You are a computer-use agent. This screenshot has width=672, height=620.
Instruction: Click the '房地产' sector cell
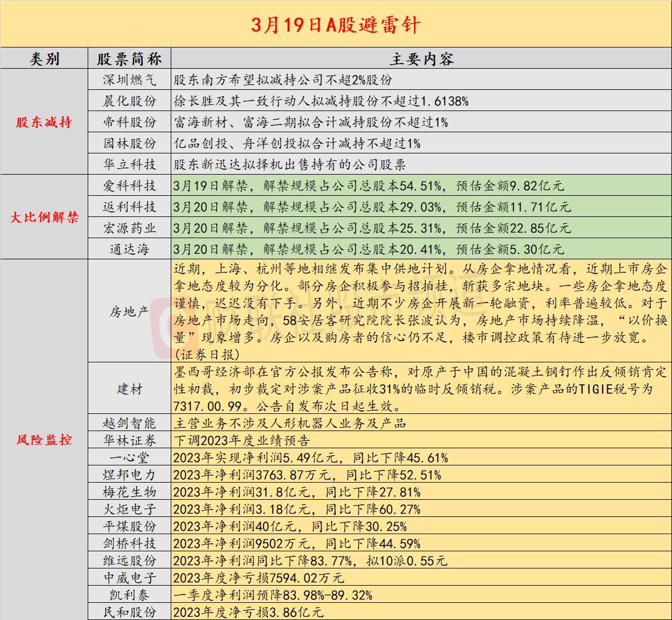coord(129,312)
